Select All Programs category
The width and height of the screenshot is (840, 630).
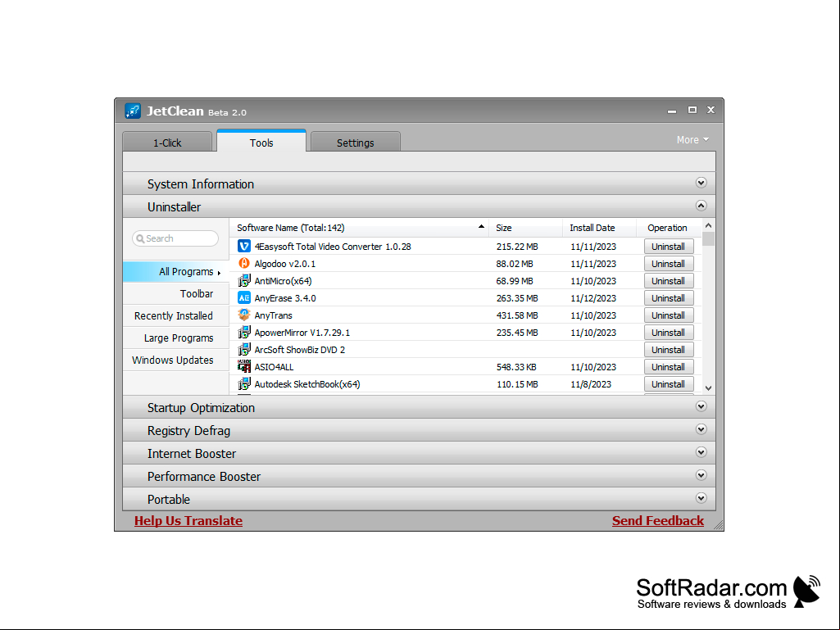click(x=175, y=272)
